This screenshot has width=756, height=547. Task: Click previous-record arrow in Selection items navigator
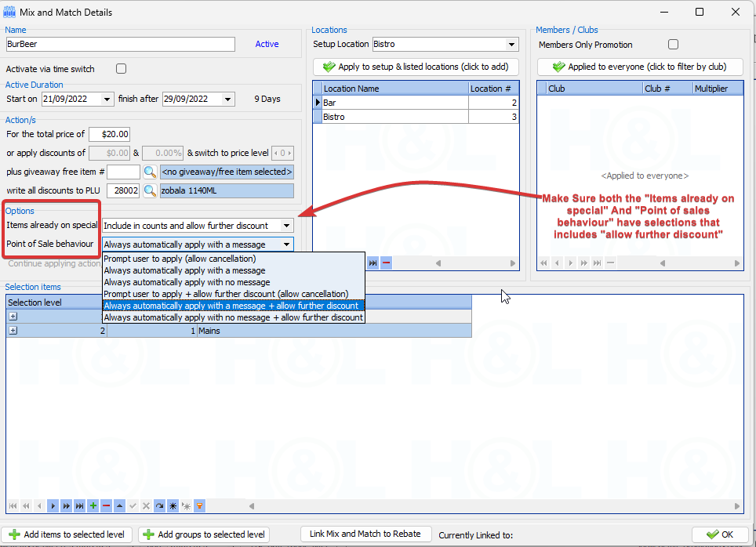pos(39,506)
